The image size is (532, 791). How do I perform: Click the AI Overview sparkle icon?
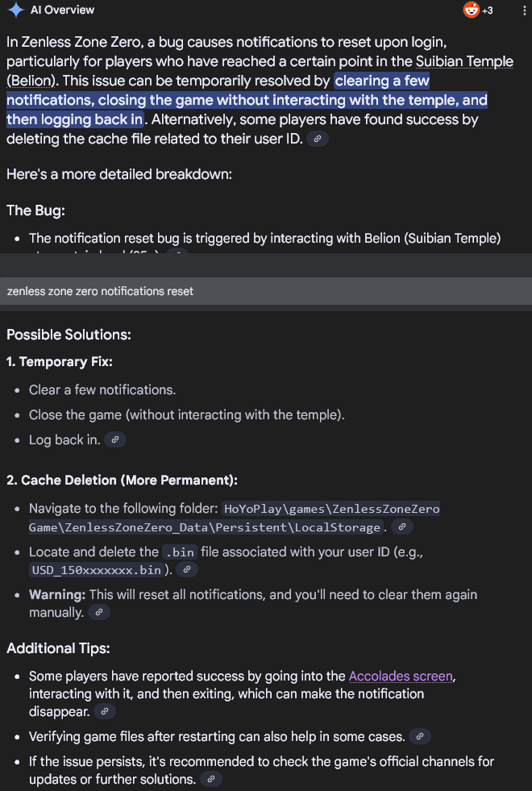coord(15,10)
